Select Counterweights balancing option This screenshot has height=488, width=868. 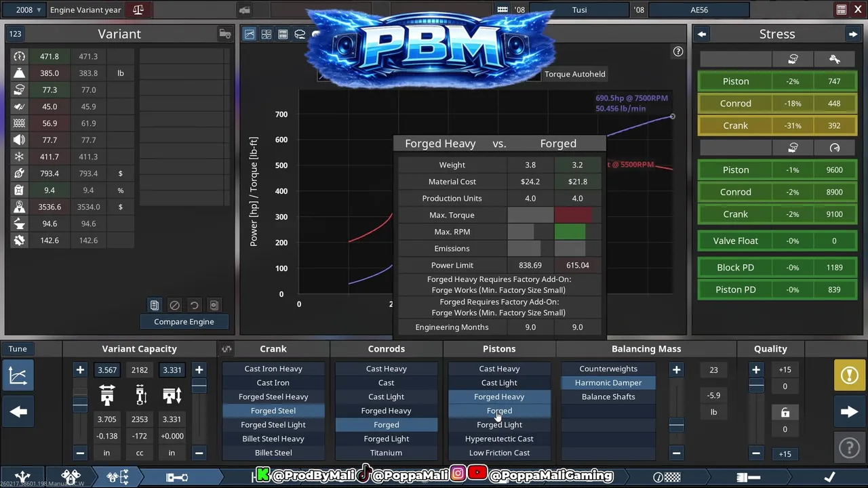coord(608,369)
